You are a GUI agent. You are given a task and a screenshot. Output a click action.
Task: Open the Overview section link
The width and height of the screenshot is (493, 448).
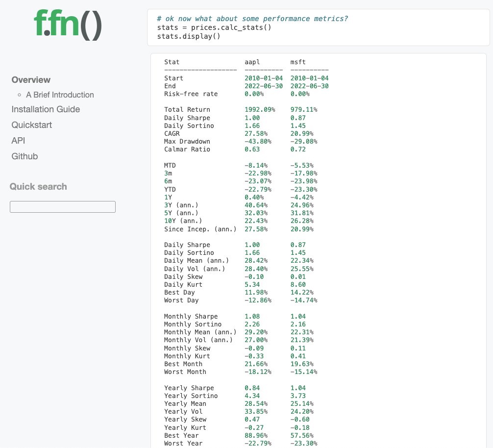pyautogui.click(x=31, y=80)
